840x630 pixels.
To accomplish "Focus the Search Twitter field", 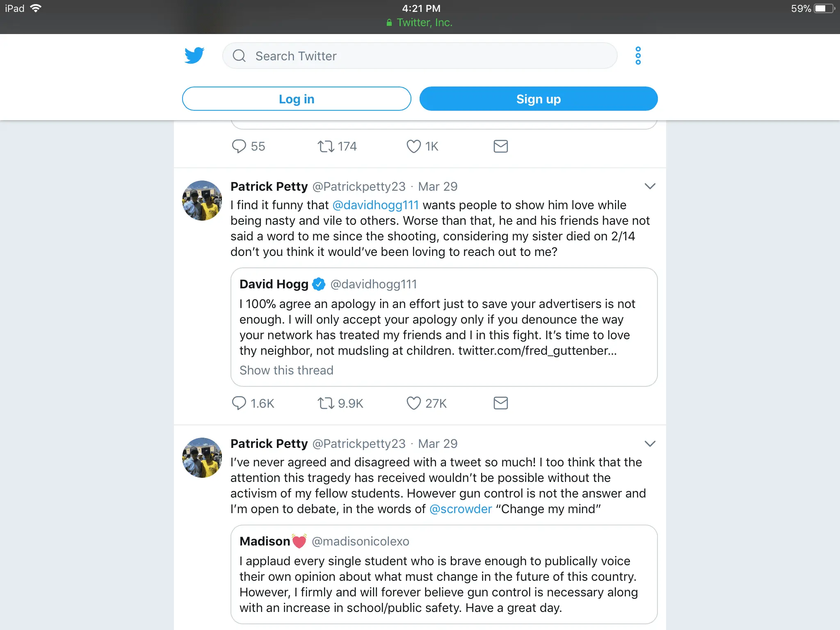I will pos(419,56).
